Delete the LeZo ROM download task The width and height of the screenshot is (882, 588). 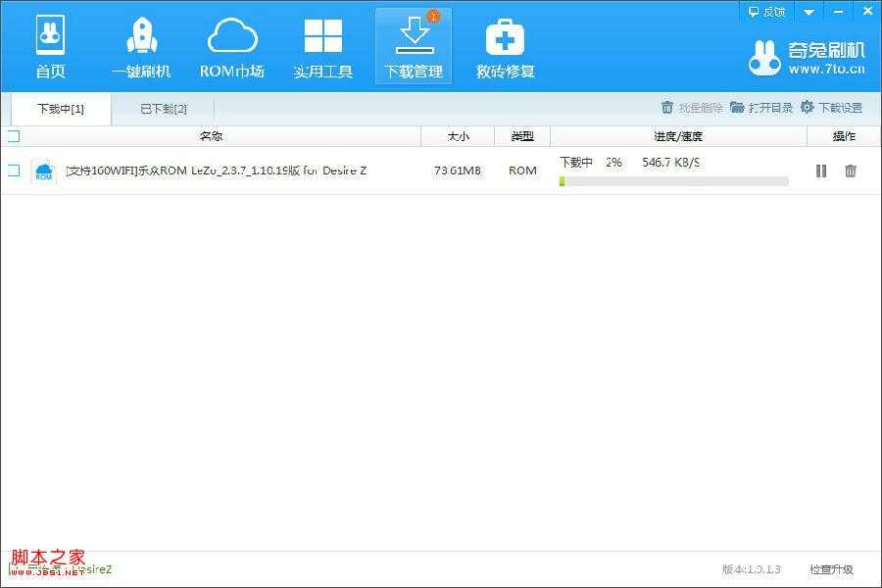click(x=851, y=171)
